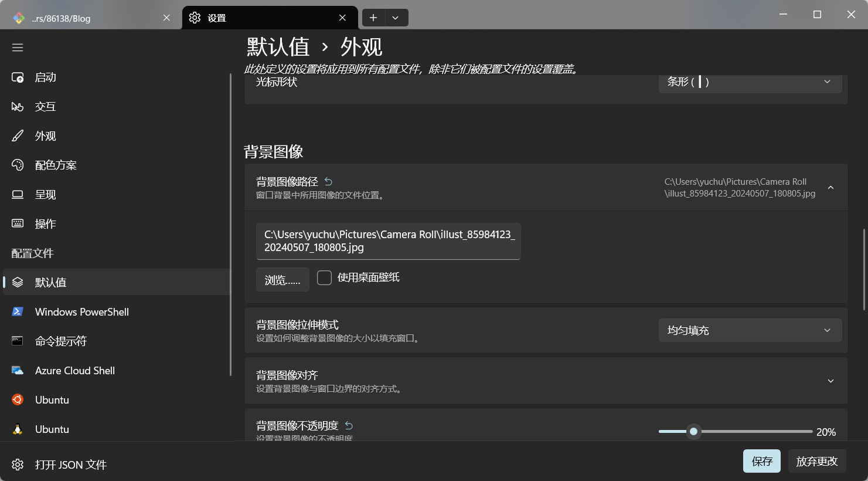
Task: Minimize the terminal window
Action: click(783, 14)
